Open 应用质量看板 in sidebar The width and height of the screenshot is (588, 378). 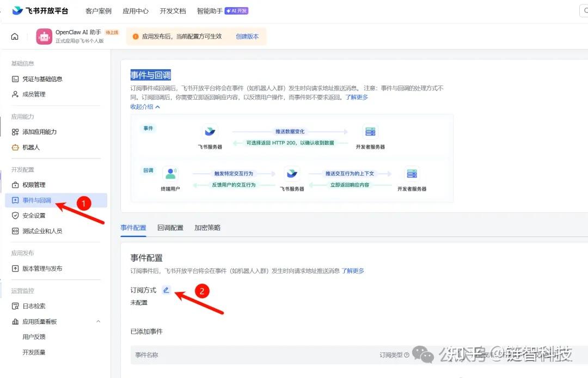[x=56, y=321]
